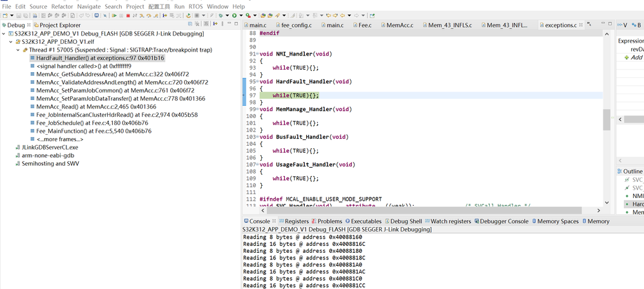Open the Run launch dropdown arrow
The width and height of the screenshot is (644, 289).
point(241,15)
